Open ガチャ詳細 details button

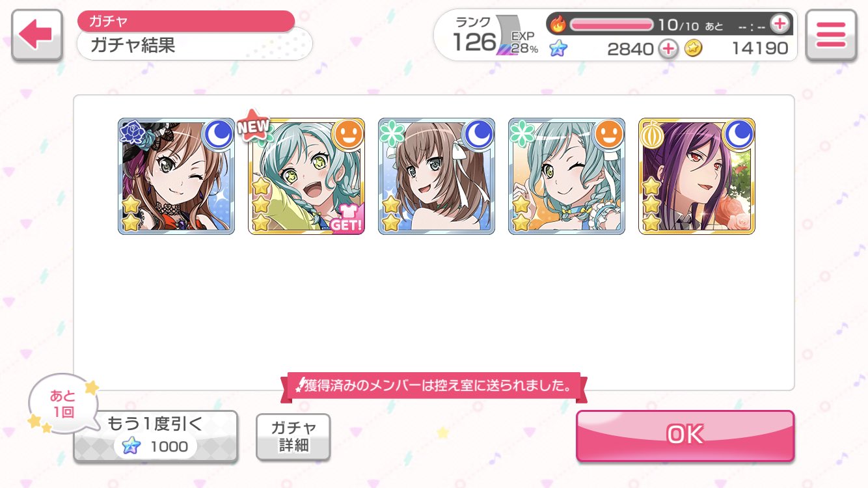[x=293, y=437]
